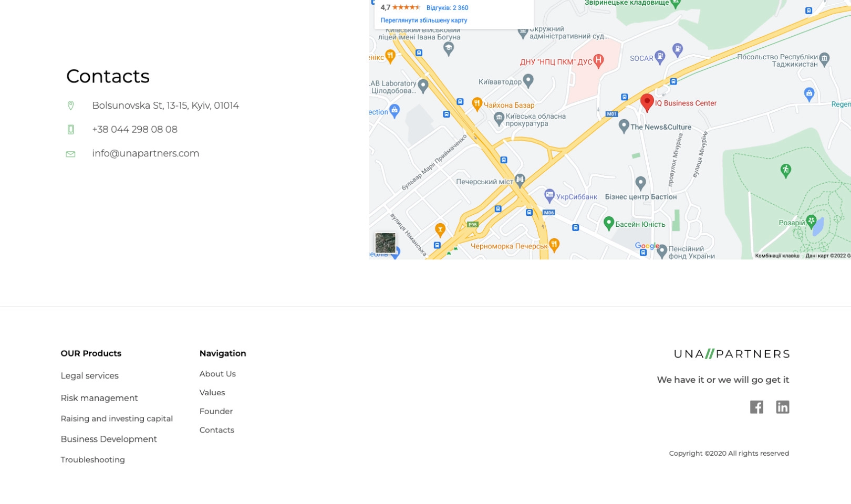Click the info@unapartners.com email address
This screenshot has width=851, height=504.
[146, 153]
